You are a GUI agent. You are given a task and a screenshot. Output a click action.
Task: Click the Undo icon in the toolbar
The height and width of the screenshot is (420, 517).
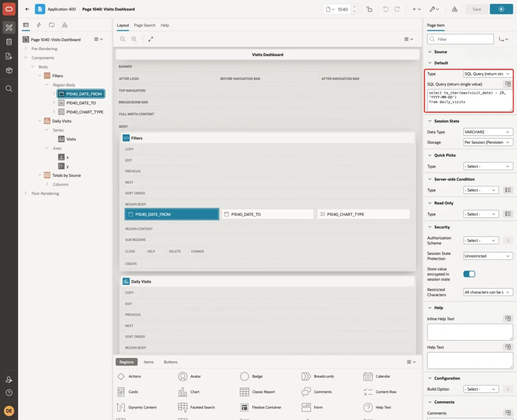[x=385, y=9]
